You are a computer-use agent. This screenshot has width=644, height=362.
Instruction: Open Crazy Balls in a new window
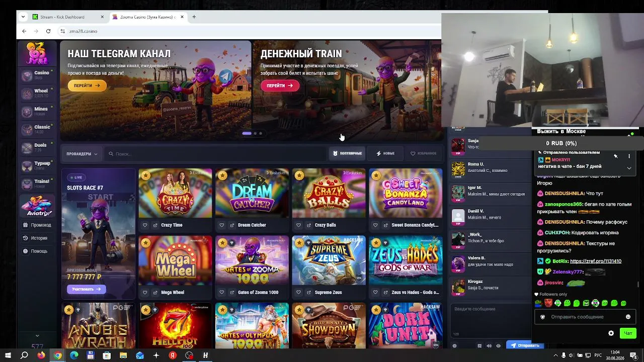[309, 225]
